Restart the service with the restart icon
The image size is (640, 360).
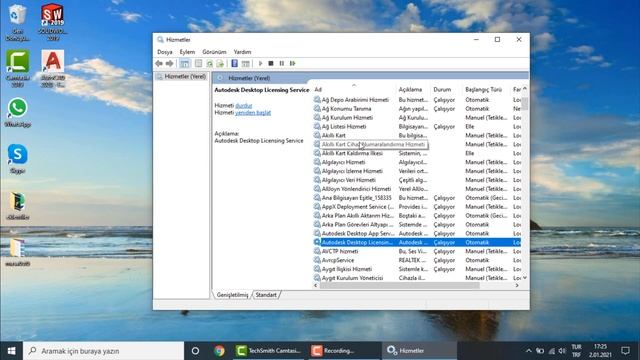click(x=292, y=63)
